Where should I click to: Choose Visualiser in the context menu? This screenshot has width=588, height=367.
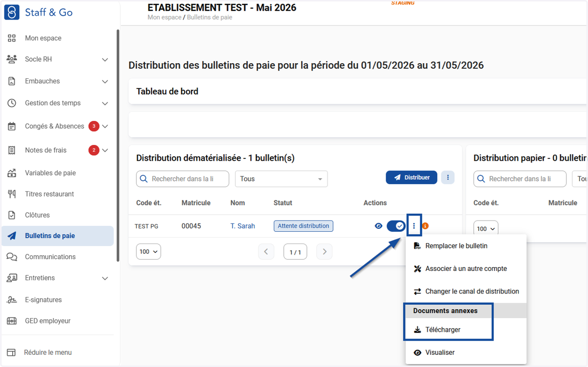[466, 352]
